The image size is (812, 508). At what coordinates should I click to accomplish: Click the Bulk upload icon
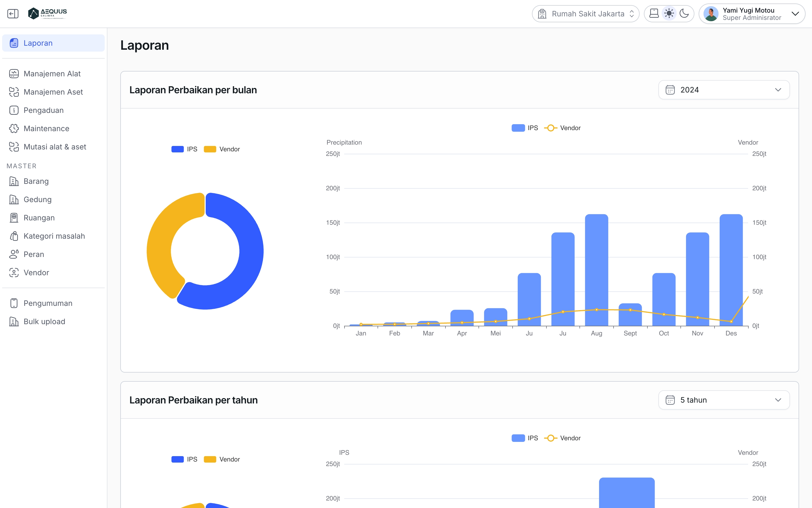pos(14,321)
